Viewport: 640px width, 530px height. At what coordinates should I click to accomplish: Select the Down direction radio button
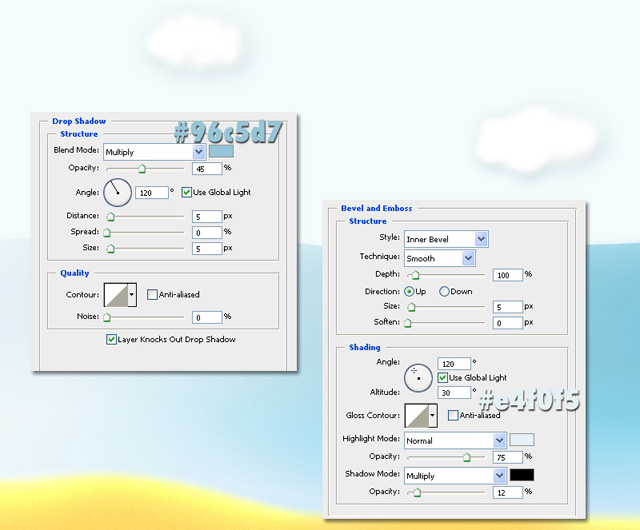point(444,292)
